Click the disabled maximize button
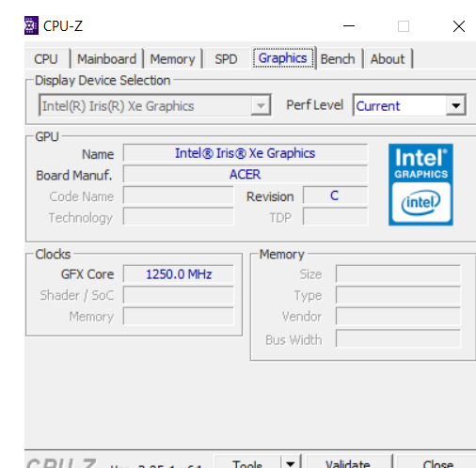This screenshot has height=468, width=476. tap(404, 26)
